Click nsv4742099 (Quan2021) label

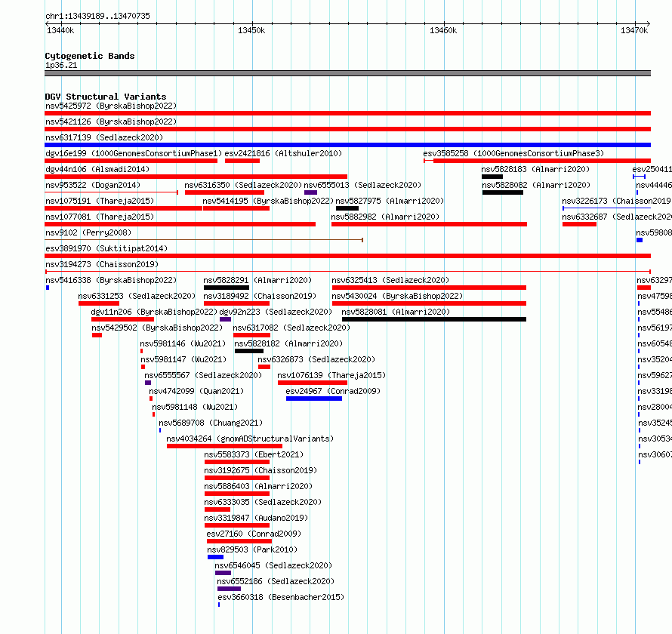coord(196,391)
